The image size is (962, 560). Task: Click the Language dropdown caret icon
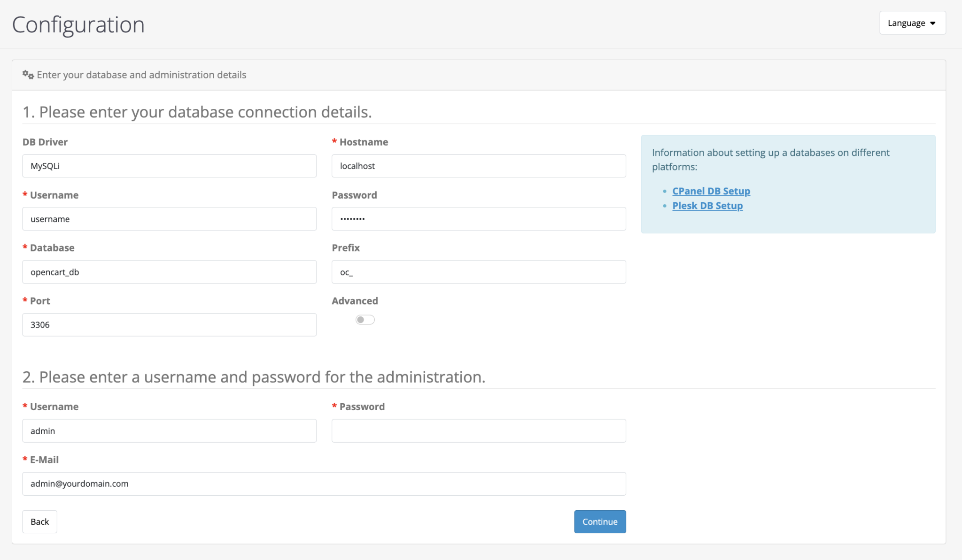pos(933,23)
